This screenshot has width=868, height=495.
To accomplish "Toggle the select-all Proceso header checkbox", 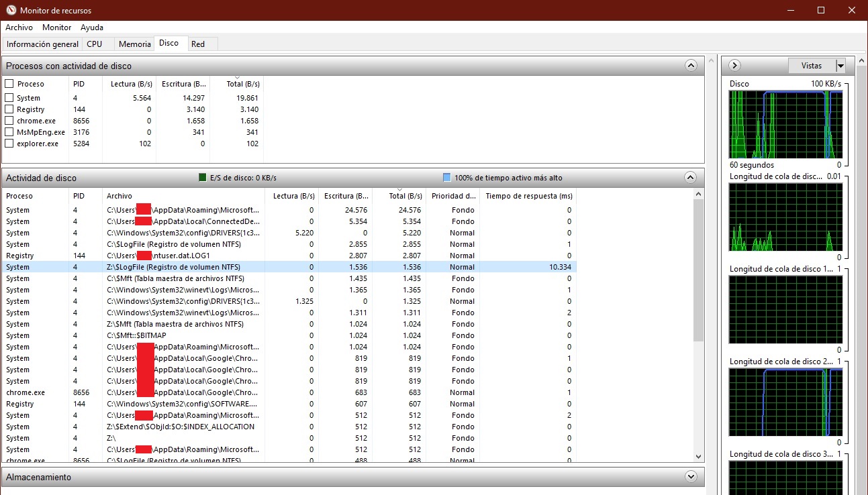I will click(x=9, y=84).
